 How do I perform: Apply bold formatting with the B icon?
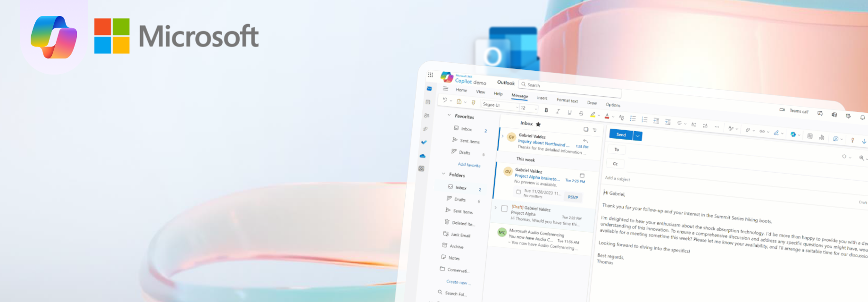(x=546, y=110)
